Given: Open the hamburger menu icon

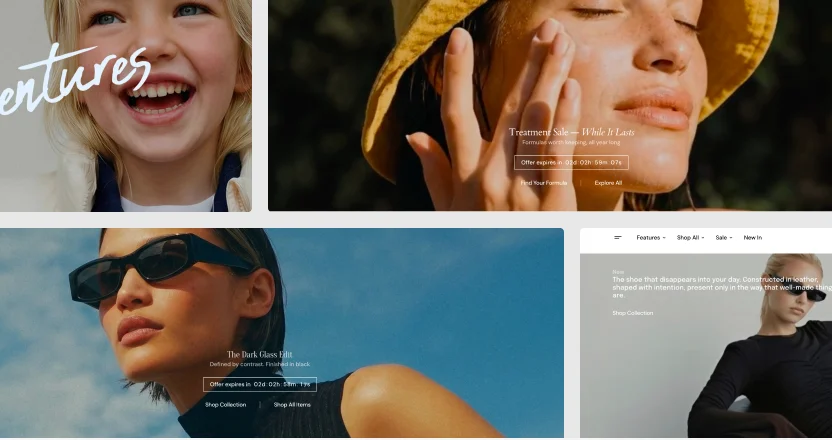Looking at the screenshot, I should (x=618, y=238).
